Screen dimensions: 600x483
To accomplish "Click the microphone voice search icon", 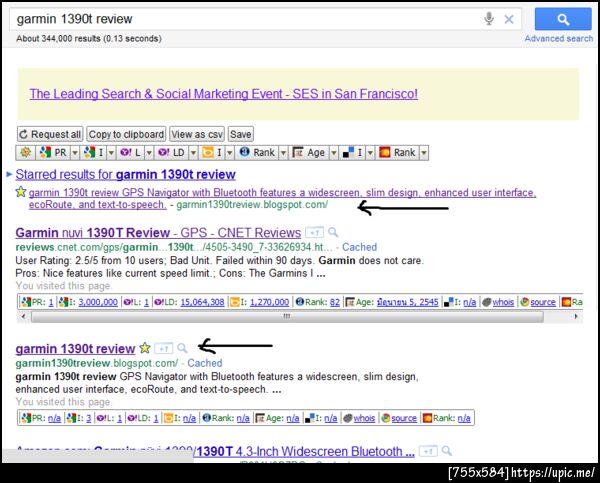I will pos(489,18).
